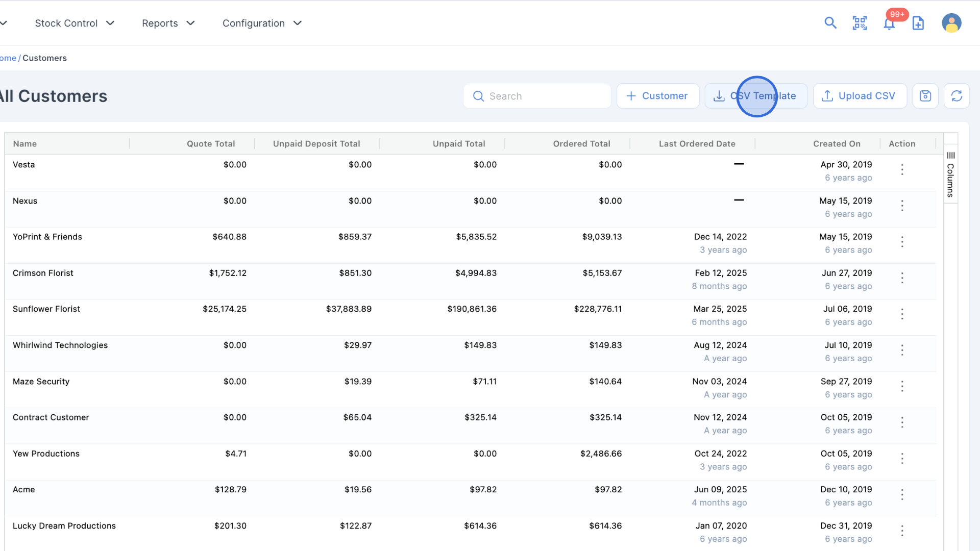980x551 pixels.
Task: Click the save view icon button
Action: [925, 96]
